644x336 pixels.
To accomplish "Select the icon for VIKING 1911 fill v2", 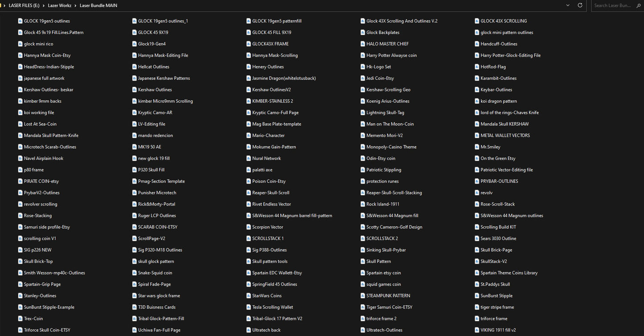I will pos(477,330).
